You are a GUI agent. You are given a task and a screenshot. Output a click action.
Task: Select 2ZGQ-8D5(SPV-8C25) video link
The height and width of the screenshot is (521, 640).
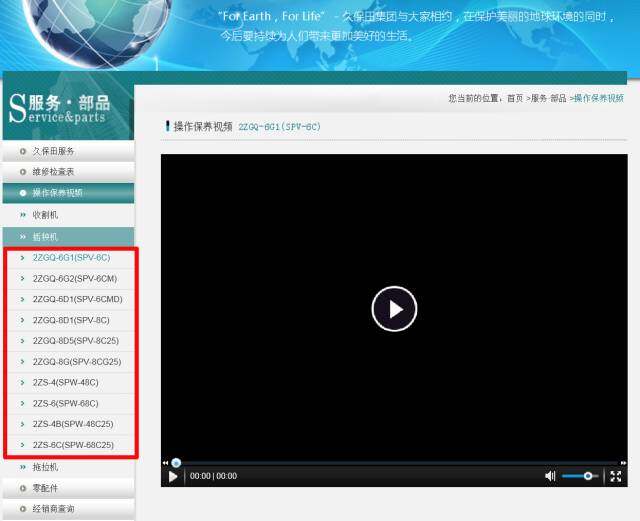coord(76,341)
